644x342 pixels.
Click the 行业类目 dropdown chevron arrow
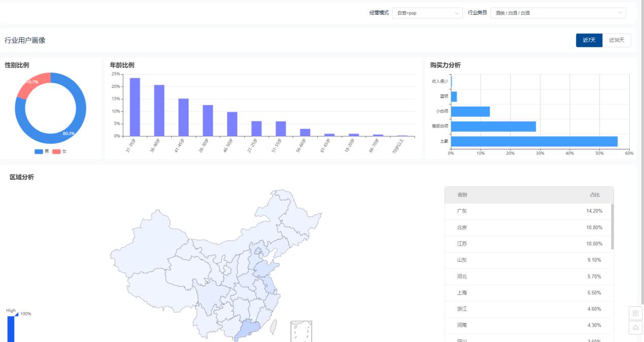tap(621, 13)
